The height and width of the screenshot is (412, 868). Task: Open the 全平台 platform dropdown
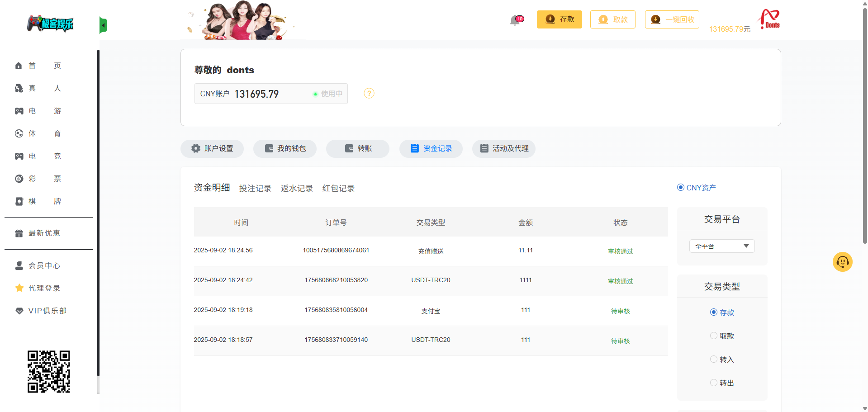tap(722, 246)
